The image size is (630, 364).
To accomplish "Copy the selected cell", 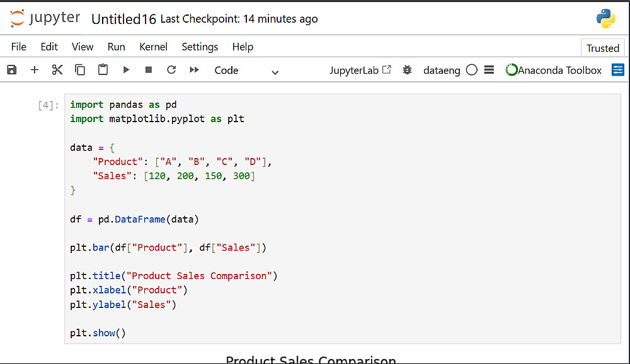I will [80, 70].
